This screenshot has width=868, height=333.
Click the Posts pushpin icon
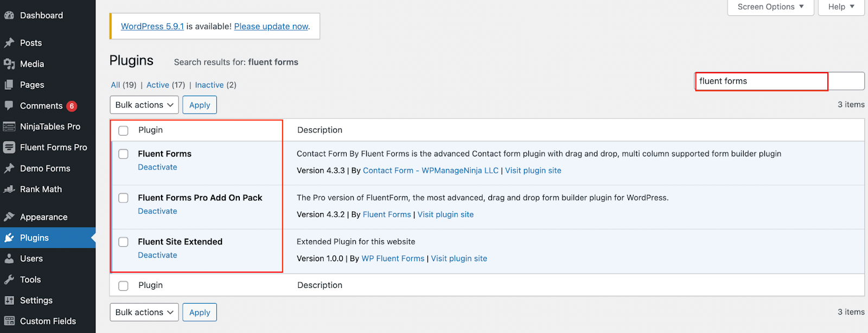point(9,43)
